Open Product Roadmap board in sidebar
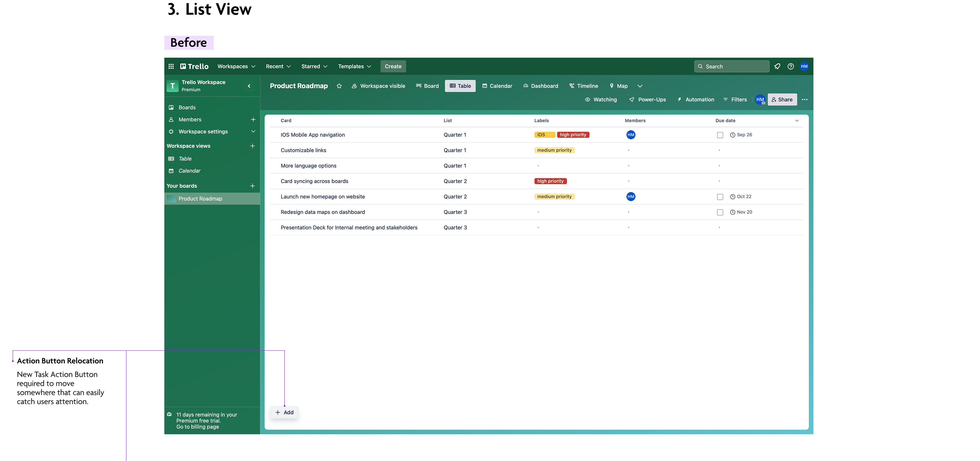980x461 pixels. click(212, 199)
